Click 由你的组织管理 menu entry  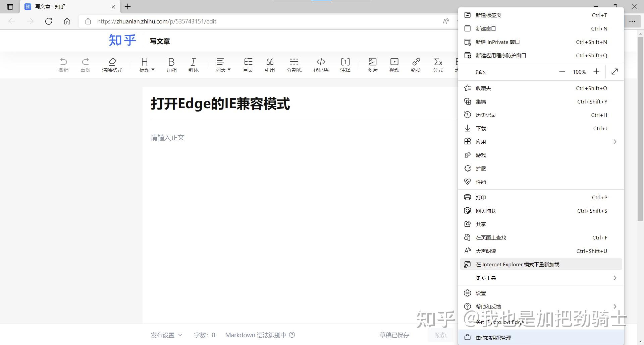pos(541,338)
